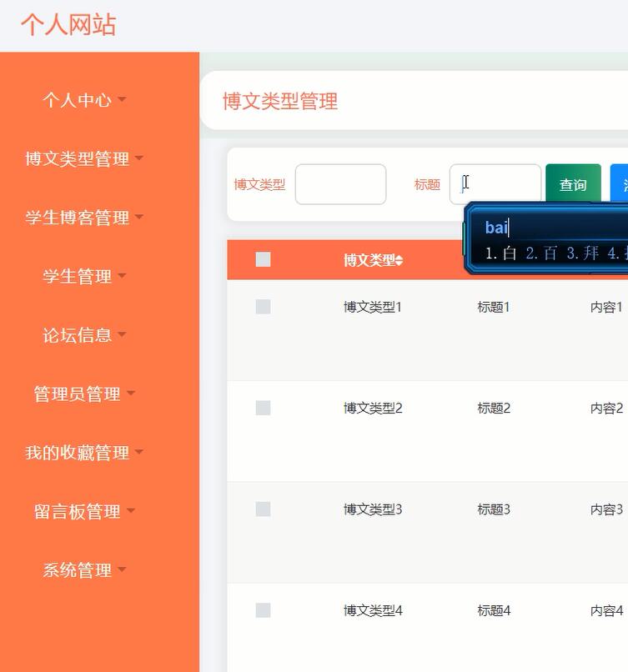The image size is (628, 672).
Task: Open the 学生博客管理 sidebar menu
Action: [84, 218]
